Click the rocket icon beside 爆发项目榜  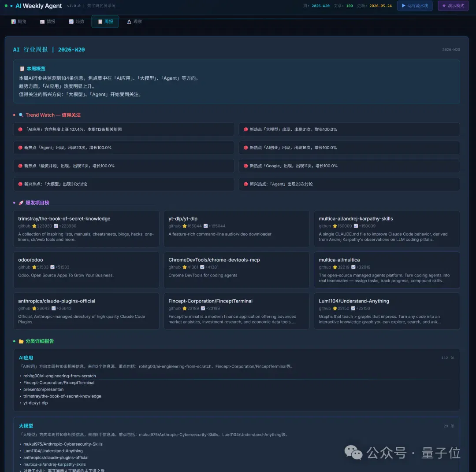21,203
